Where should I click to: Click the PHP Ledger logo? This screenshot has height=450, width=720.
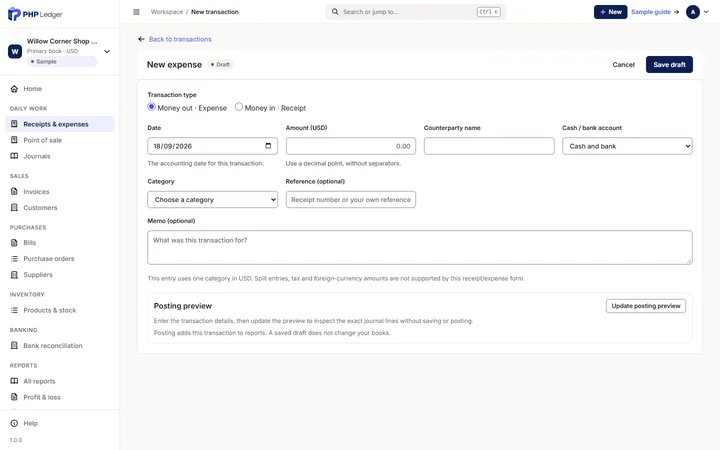tap(35, 14)
